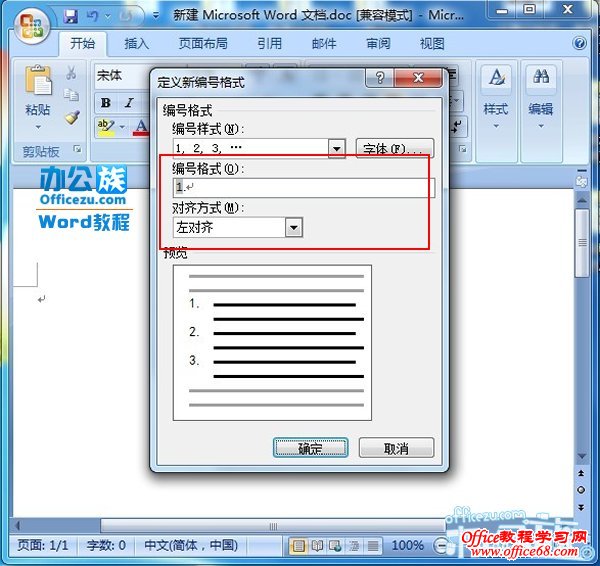Jump to next page double arrow

coord(581,508)
